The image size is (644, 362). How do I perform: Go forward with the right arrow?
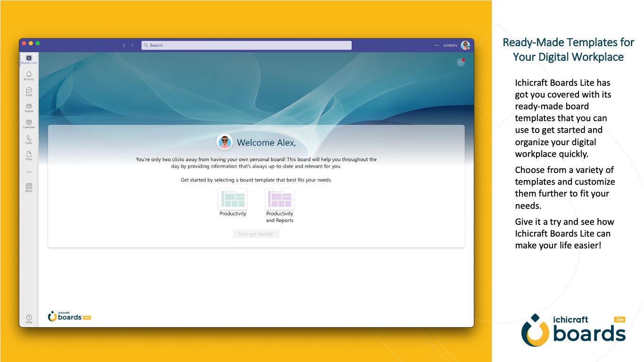pyautogui.click(x=132, y=45)
